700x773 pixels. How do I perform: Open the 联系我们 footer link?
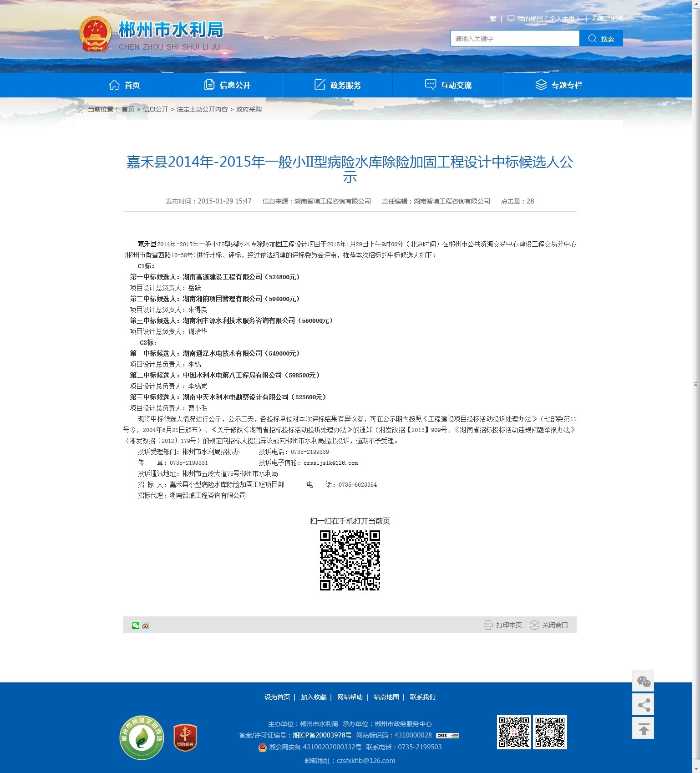coord(422,697)
